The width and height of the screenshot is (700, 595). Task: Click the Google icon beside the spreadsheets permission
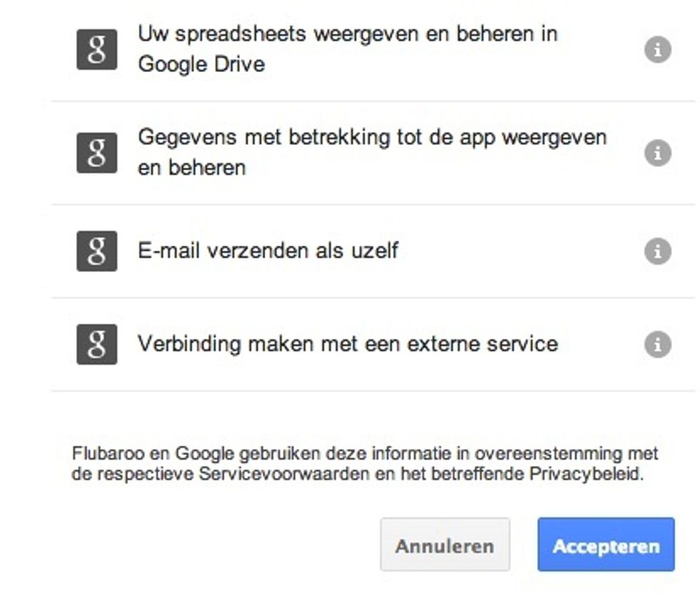[x=97, y=49]
